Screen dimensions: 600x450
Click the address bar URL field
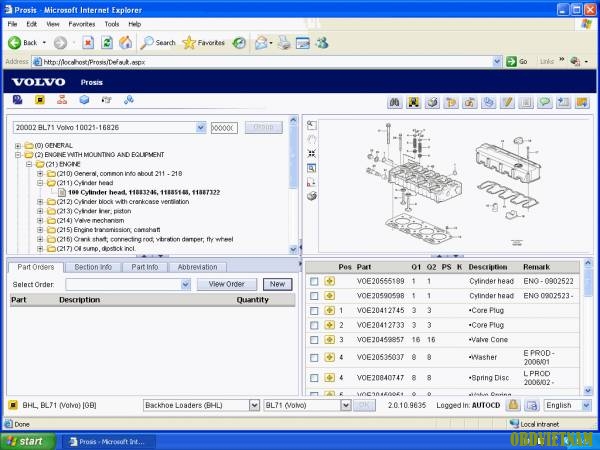(267, 62)
